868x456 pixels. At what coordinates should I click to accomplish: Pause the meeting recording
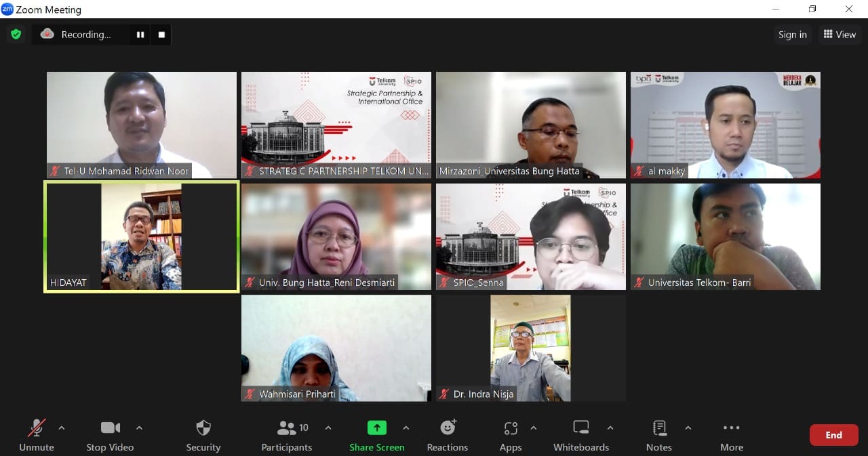[140, 35]
